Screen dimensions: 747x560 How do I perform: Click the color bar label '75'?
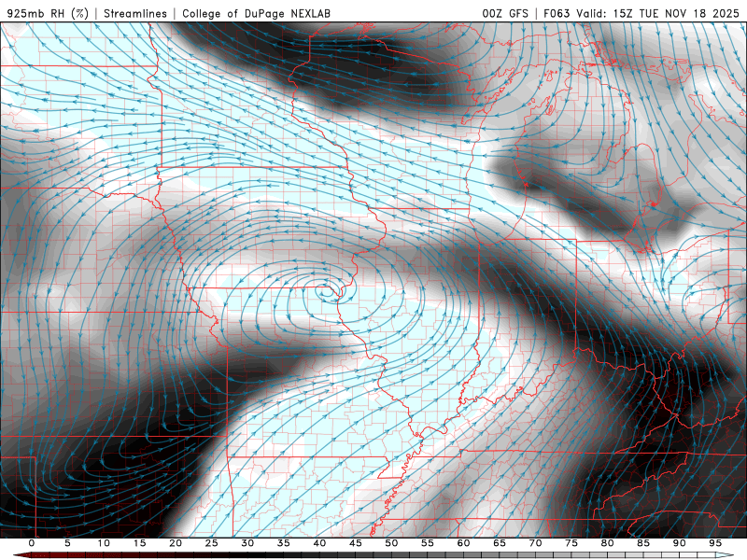pyautogui.click(x=571, y=543)
